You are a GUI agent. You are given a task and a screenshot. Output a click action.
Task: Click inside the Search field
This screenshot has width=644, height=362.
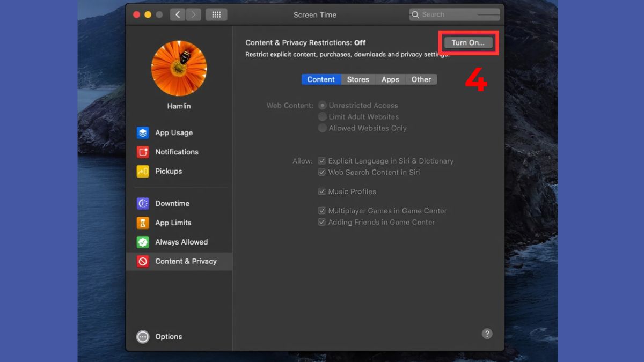[x=453, y=14]
